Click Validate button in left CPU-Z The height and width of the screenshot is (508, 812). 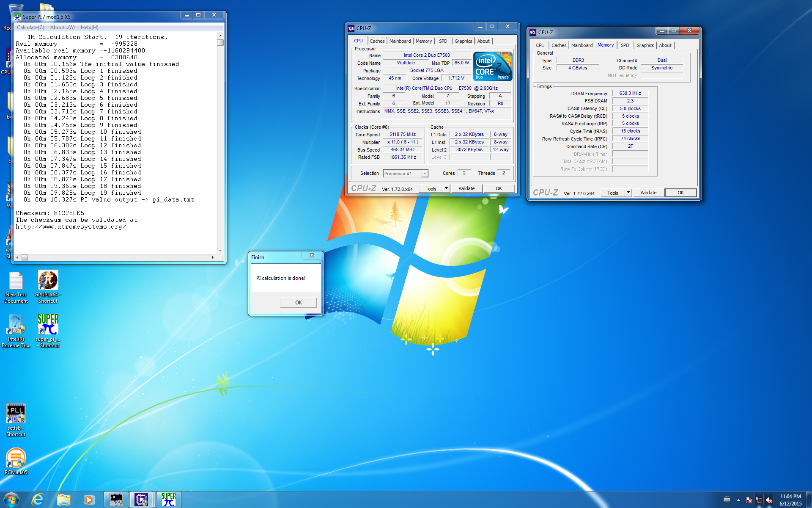pos(466,188)
